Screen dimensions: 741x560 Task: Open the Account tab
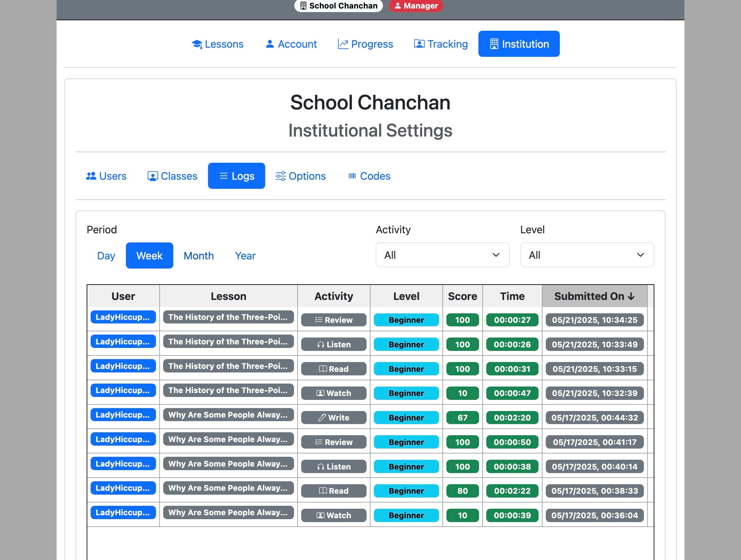click(291, 44)
